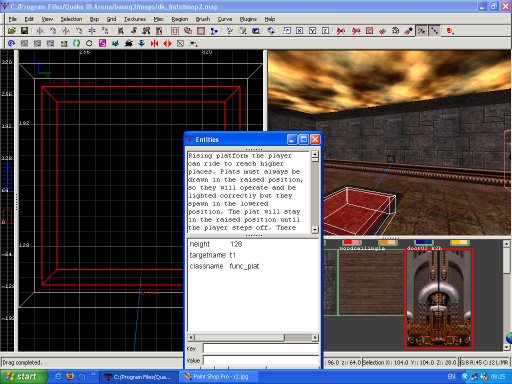Open the Grid menu

pyautogui.click(x=111, y=19)
